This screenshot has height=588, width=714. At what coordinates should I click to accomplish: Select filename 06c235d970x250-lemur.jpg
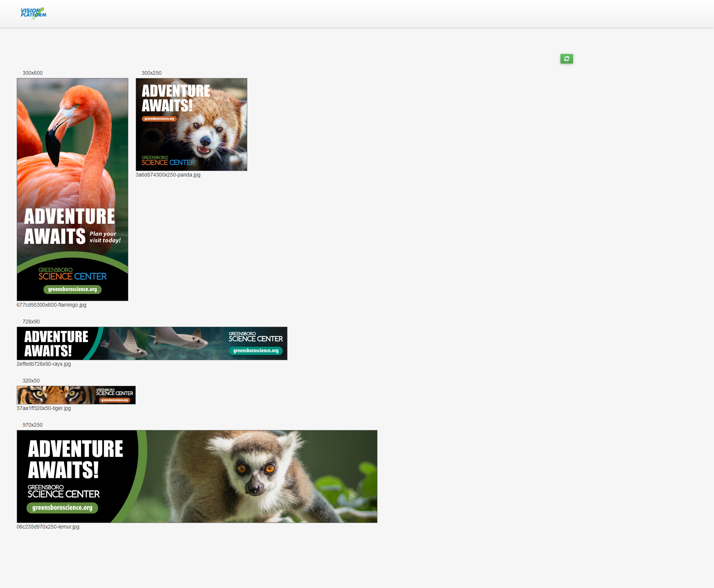(48, 527)
